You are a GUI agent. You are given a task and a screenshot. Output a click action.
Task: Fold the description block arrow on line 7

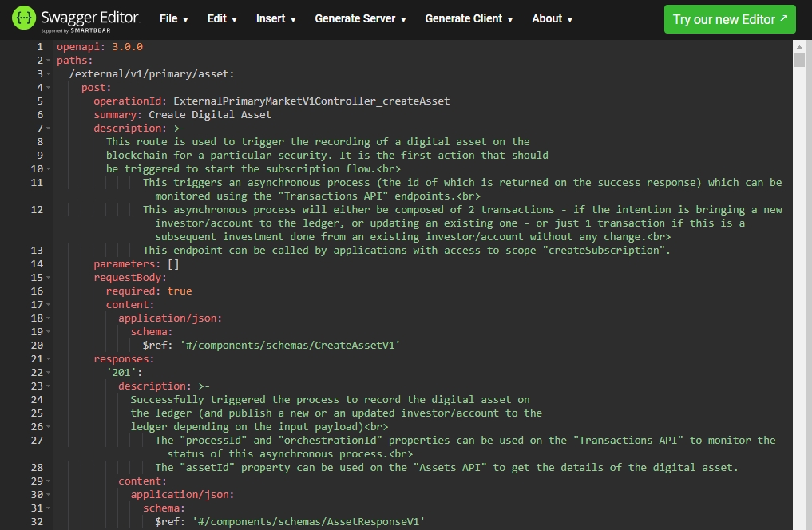click(49, 129)
